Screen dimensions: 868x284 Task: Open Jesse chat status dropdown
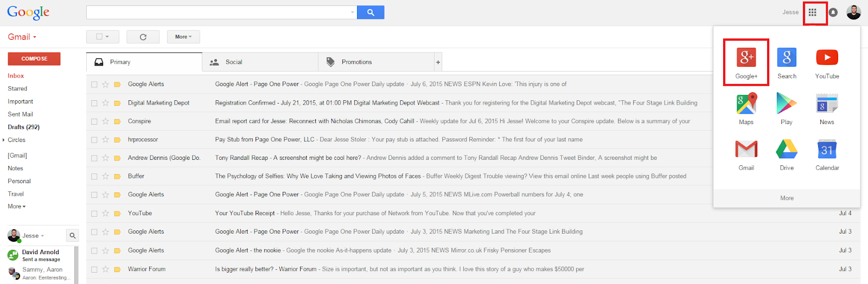point(33,236)
